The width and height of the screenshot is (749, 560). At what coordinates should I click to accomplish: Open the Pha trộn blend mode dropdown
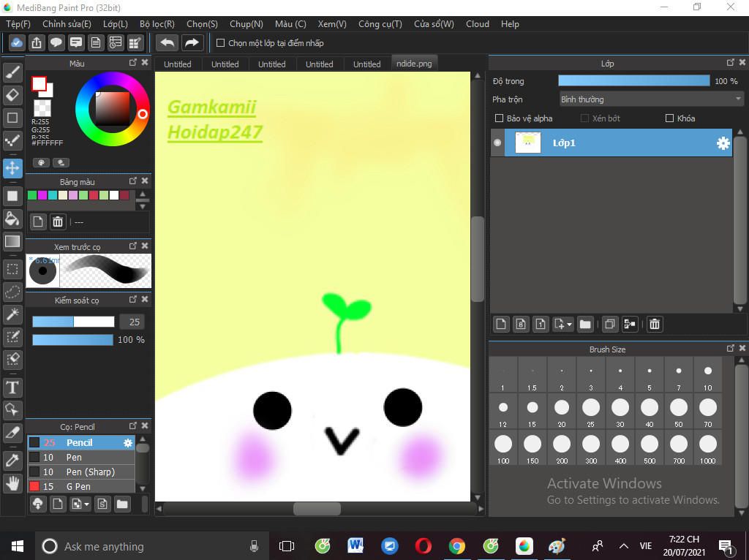pyautogui.click(x=650, y=99)
